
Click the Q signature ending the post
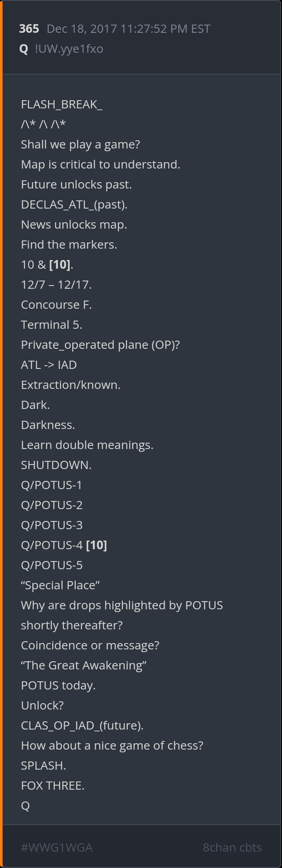tap(25, 806)
